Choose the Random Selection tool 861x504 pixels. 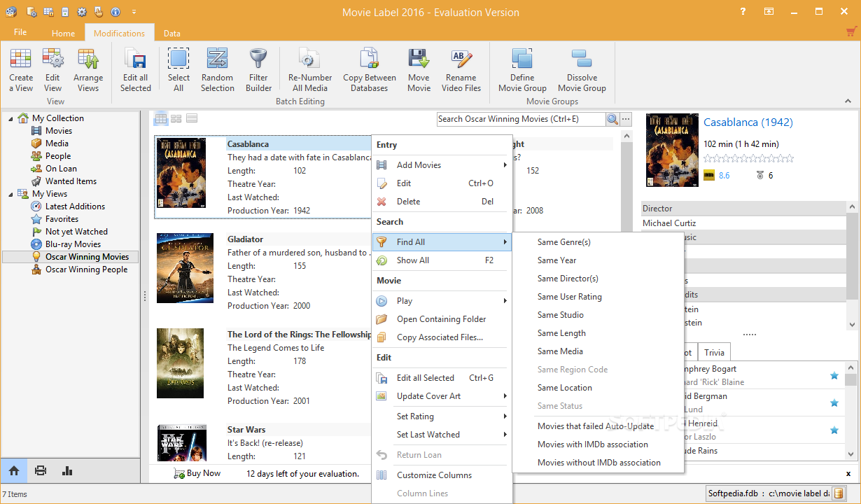217,70
